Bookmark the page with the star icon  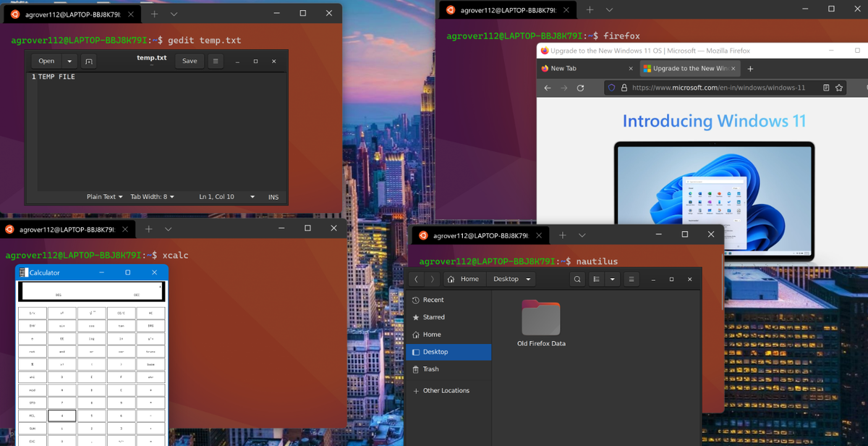click(x=839, y=88)
